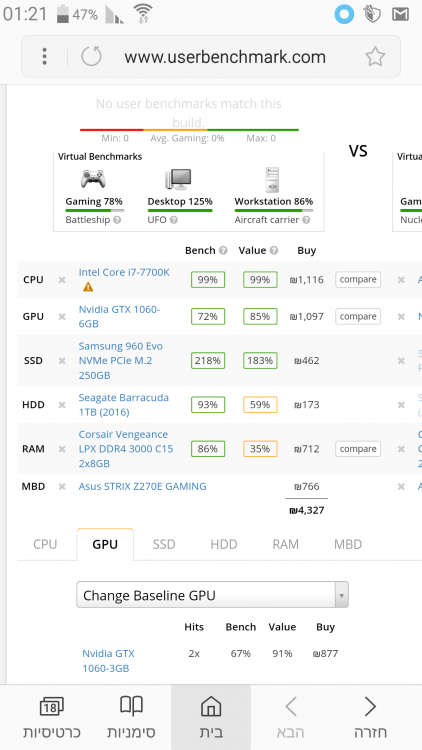The height and width of the screenshot is (750, 422).
Task: Click the Workstation 86% progress bar
Action: (x=274, y=210)
